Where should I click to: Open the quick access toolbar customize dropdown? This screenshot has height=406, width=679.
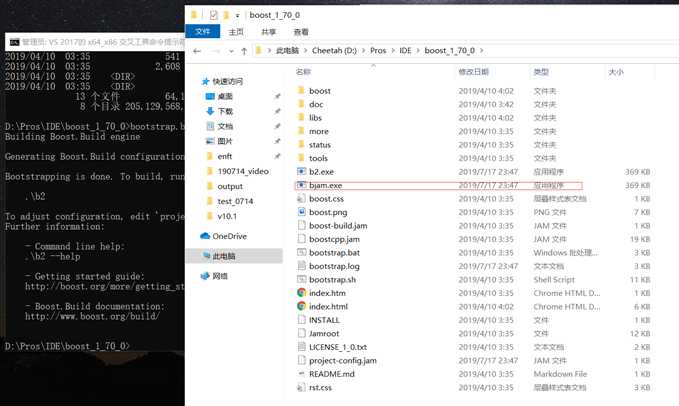pos(237,16)
